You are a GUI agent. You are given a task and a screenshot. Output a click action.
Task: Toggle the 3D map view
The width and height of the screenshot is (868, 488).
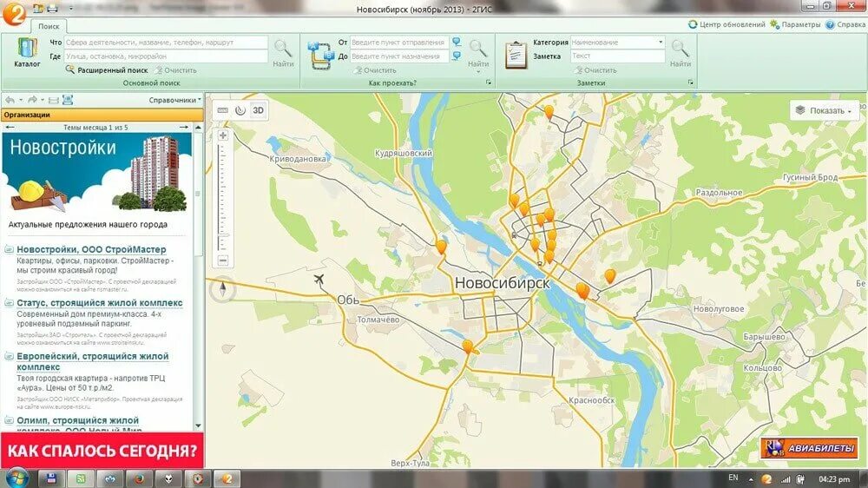[x=258, y=110]
